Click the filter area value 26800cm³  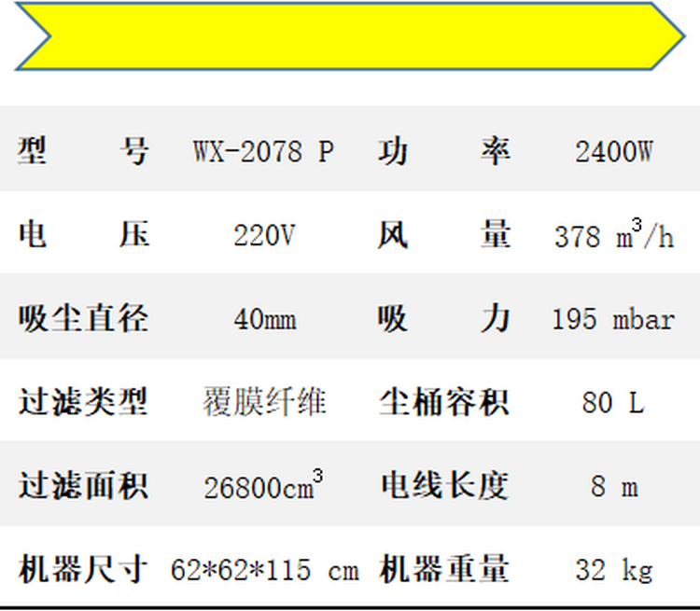[x=263, y=484]
